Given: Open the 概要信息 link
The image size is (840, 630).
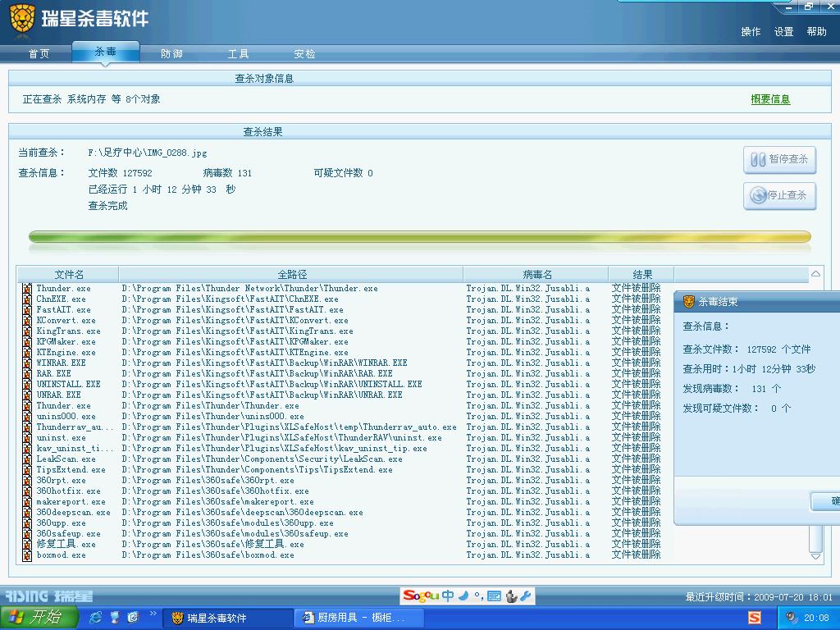Looking at the screenshot, I should (770, 99).
